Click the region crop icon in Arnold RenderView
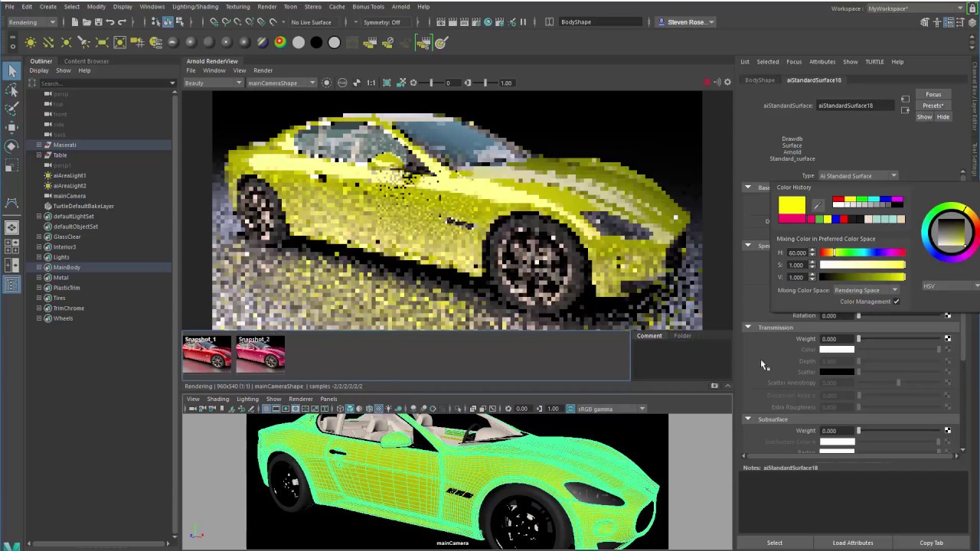Screen dimensions: 980x551 pyautogui.click(x=387, y=83)
